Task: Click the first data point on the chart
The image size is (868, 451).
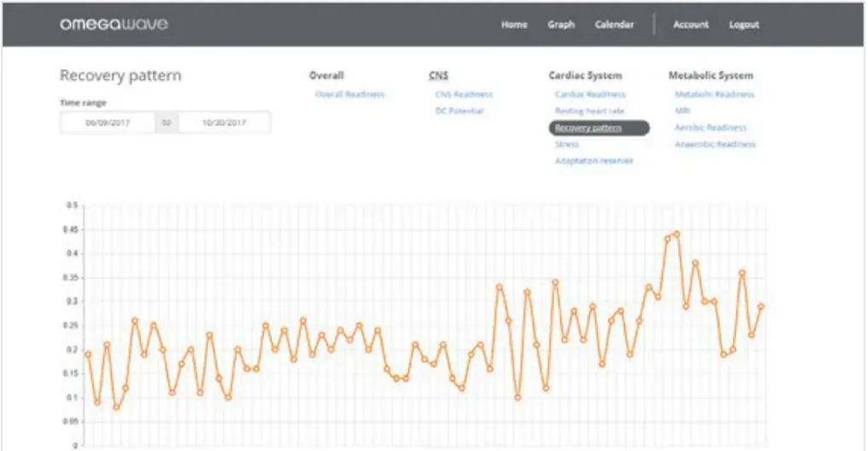Action: click(x=88, y=354)
